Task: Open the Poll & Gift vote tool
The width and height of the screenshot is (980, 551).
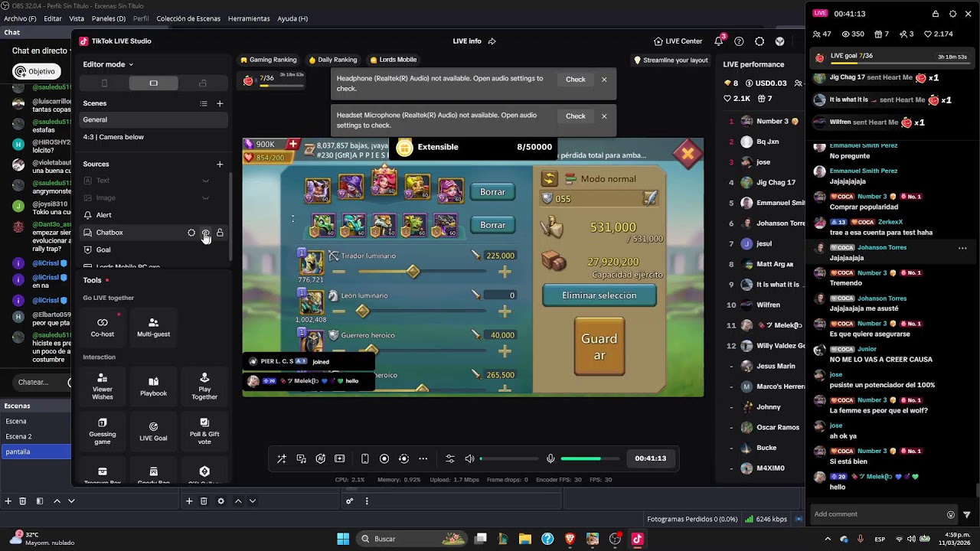Action: (204, 432)
